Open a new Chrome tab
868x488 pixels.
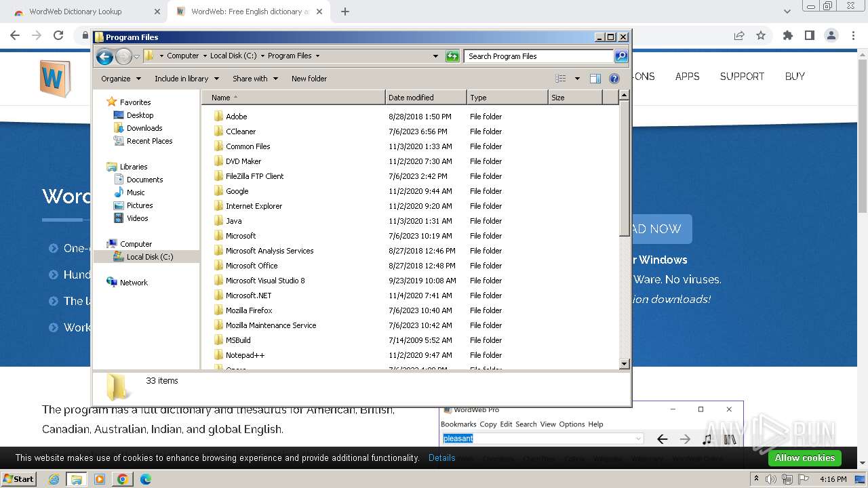pos(345,12)
